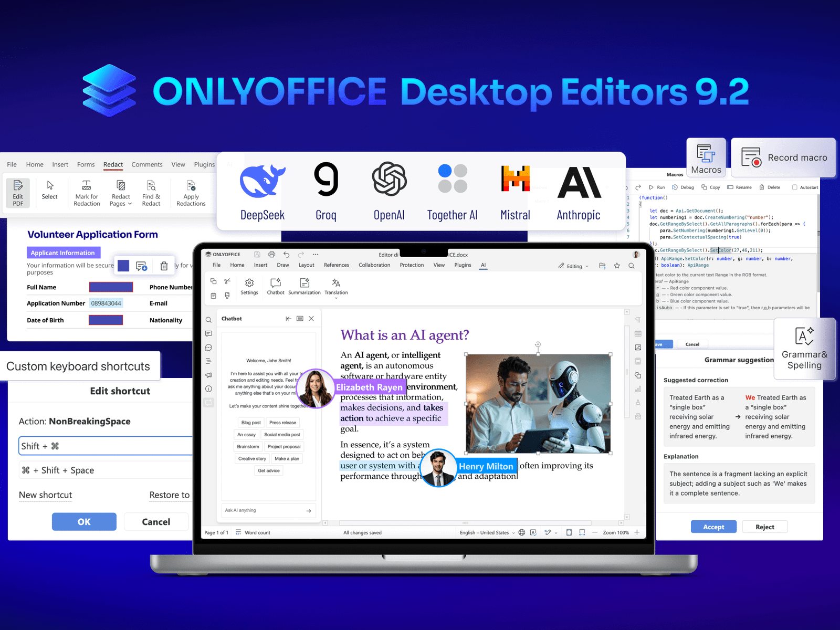Open the References tab in document editor
This screenshot has height=630, width=840.
(337, 265)
